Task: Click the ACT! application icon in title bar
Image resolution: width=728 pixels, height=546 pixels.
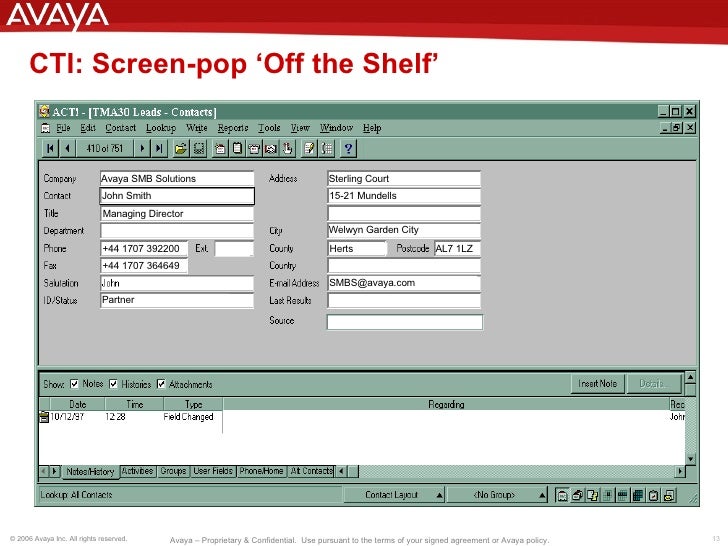Action: tap(45, 111)
